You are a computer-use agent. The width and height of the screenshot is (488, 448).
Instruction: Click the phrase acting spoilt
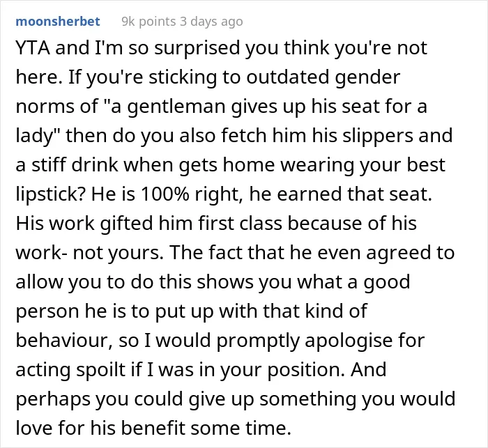tap(70, 369)
